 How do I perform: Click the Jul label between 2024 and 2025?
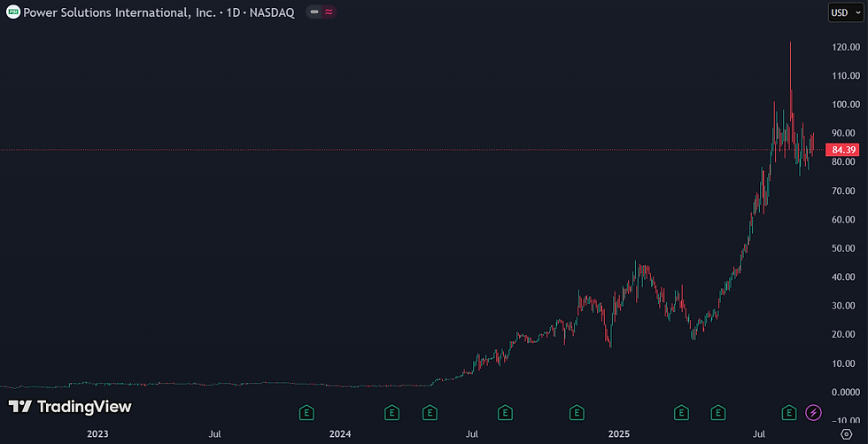click(x=472, y=433)
